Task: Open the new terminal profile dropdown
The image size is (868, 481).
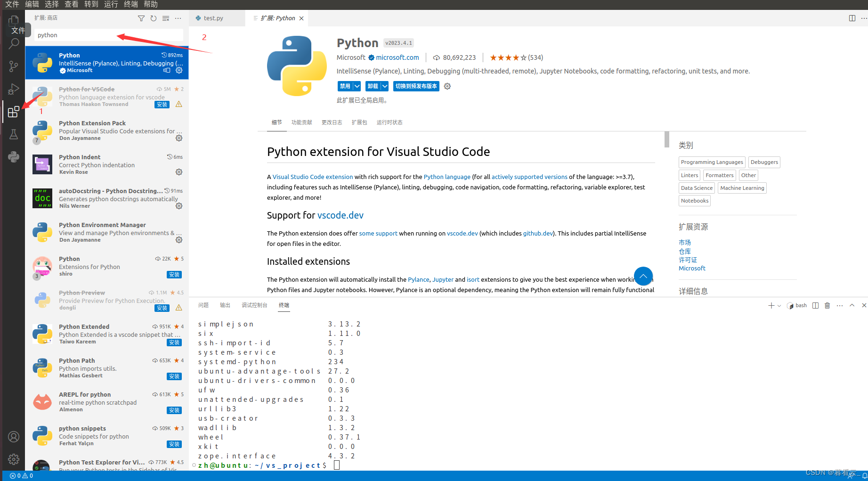Action: click(779, 305)
